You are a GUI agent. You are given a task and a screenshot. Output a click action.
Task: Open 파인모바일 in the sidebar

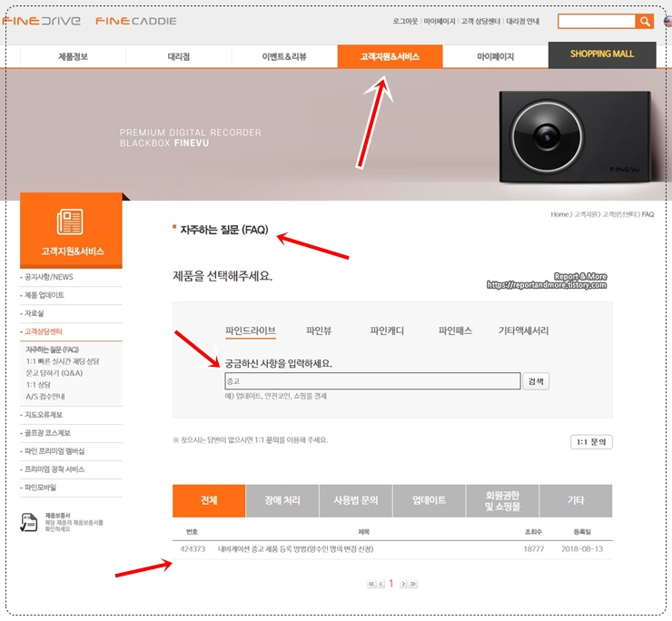pyautogui.click(x=40, y=488)
